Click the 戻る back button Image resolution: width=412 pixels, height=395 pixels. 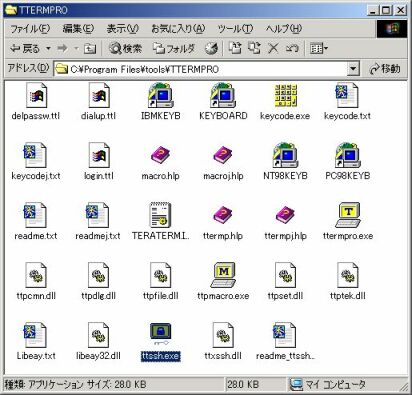[x=25, y=49]
